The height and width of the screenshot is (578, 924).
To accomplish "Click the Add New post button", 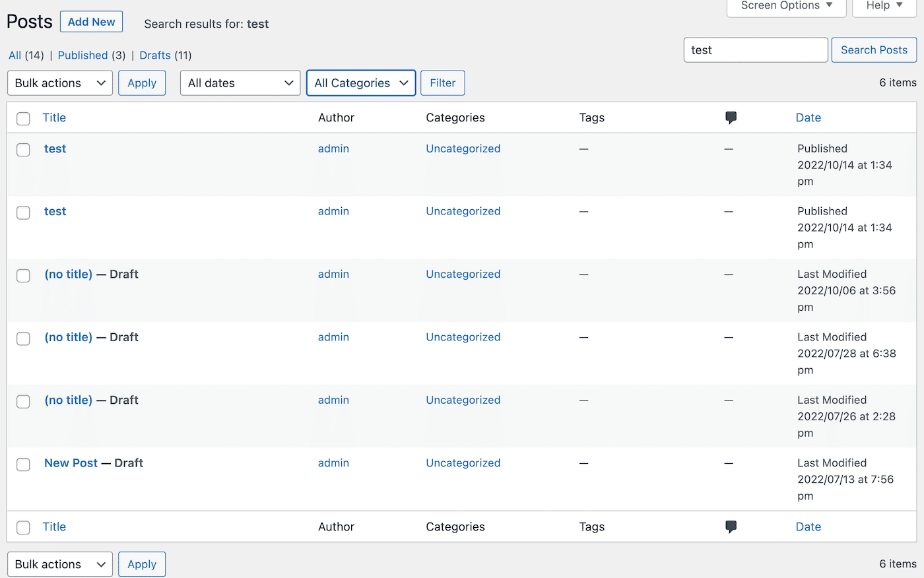I will point(91,22).
